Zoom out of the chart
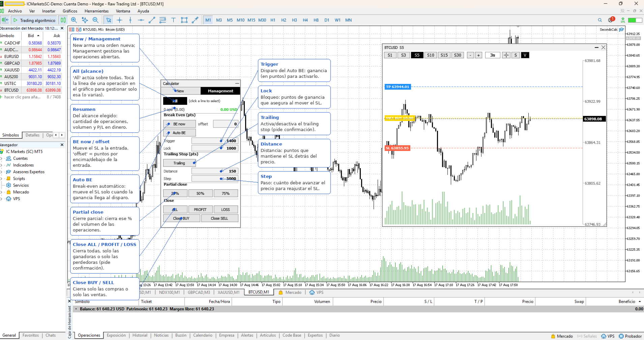Viewport: 644px width, 340px height. (95, 20)
